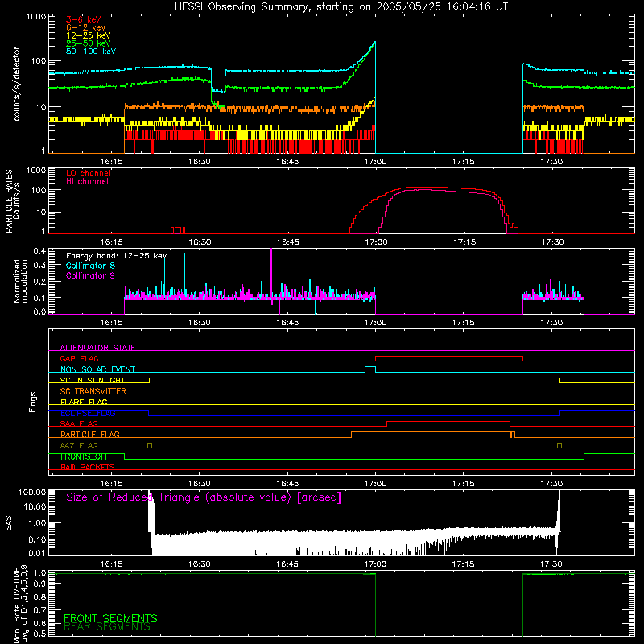Click the 0.9 value on the livetime axis

point(39,583)
